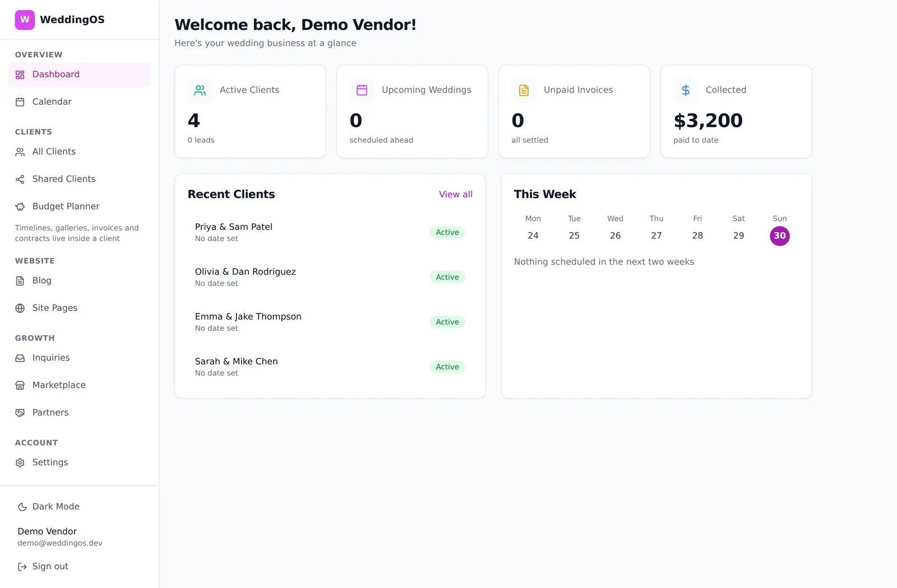Image resolution: width=897 pixels, height=588 pixels.
Task: Click the Dashboard grid icon
Action: coord(20,75)
